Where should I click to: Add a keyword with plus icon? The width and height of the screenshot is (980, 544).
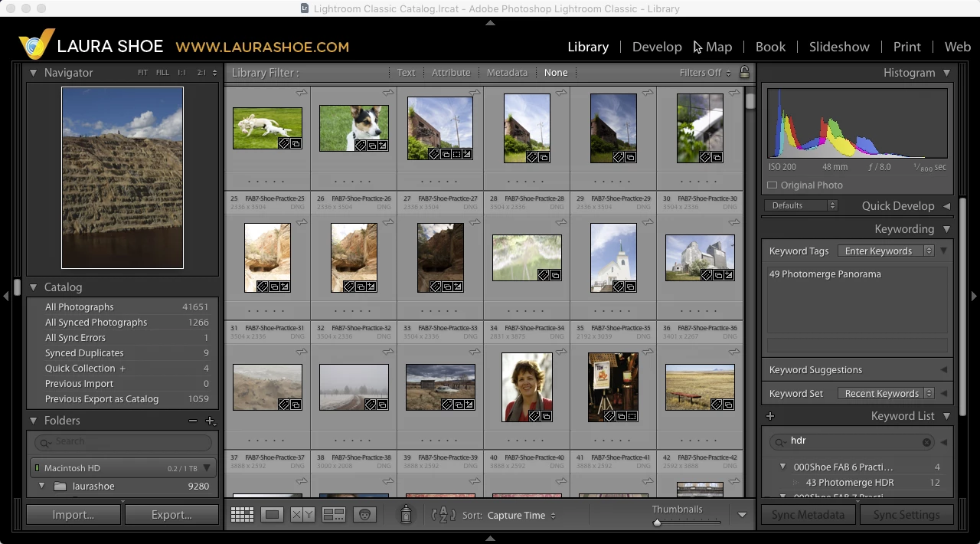tap(770, 416)
